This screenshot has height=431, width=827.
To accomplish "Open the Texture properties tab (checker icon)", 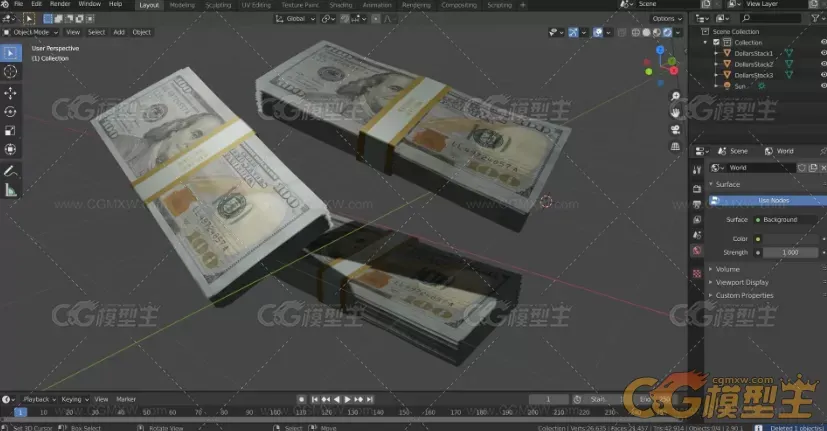I will point(697,273).
